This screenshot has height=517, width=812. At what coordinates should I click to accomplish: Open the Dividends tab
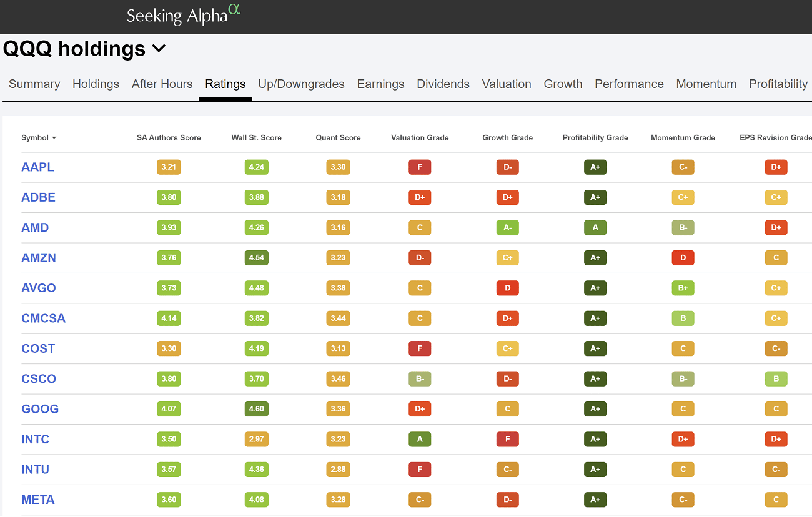tap(443, 84)
